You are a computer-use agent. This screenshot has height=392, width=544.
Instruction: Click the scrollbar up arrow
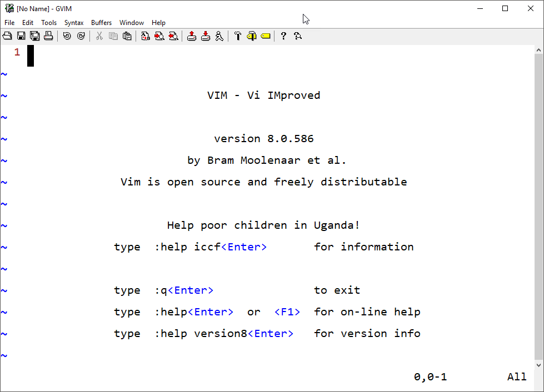tap(538, 50)
